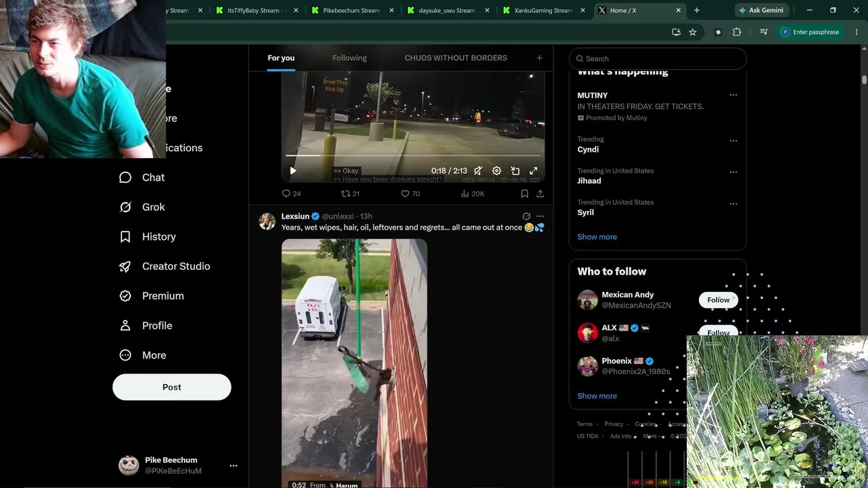
Task: Open the History bookmark icon in sidebar
Action: click(x=125, y=237)
